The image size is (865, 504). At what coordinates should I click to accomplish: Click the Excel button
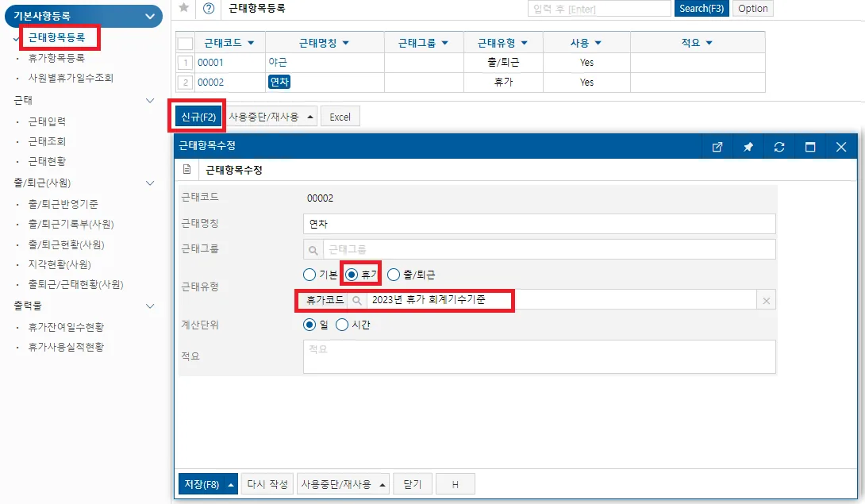[340, 117]
